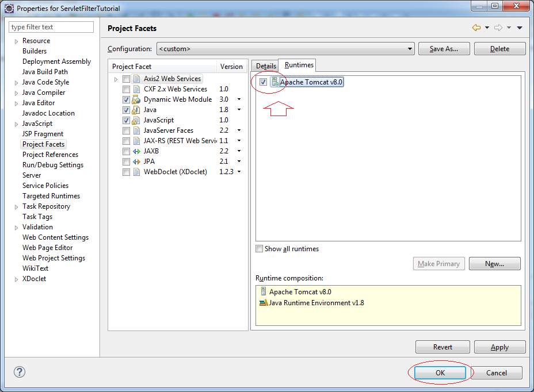This screenshot has height=392, width=534.
Task: Click the Save As... button
Action: tap(444, 49)
